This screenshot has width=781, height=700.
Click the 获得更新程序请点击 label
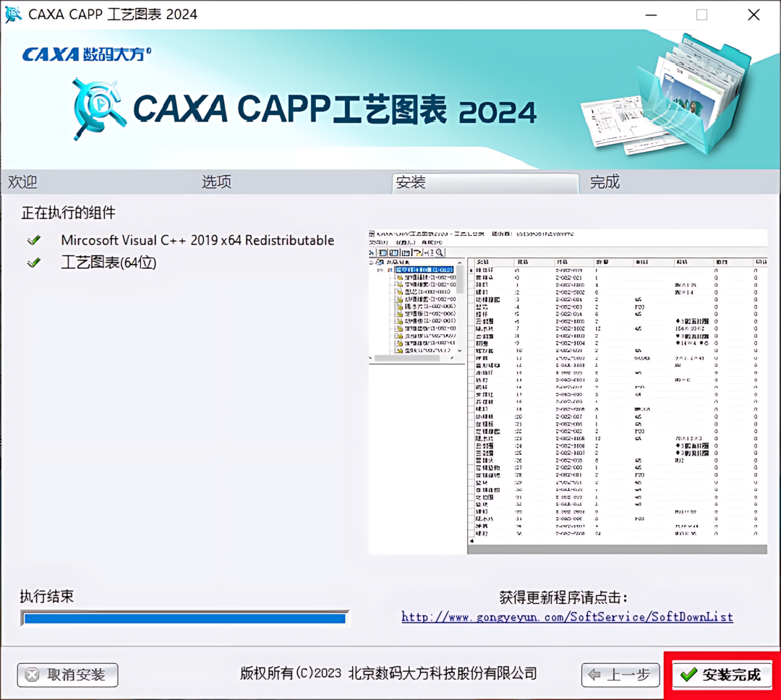point(563,597)
